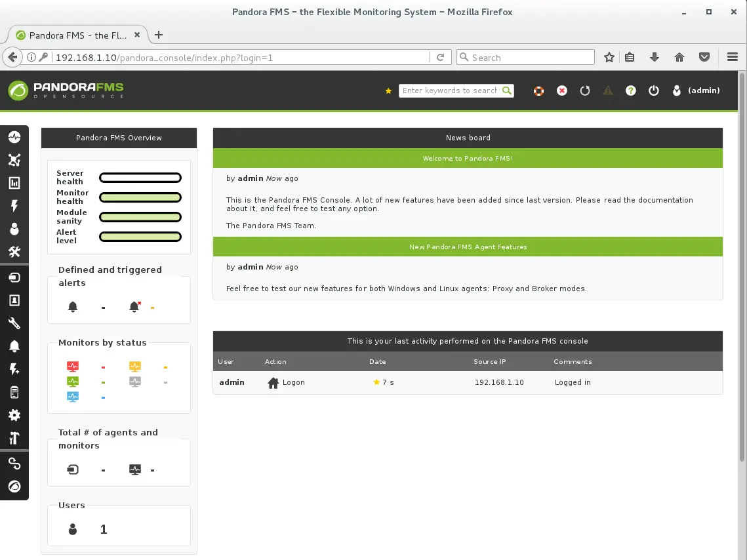Click the Firefox Search box
This screenshot has height=560, width=747.
pyautogui.click(x=525, y=57)
